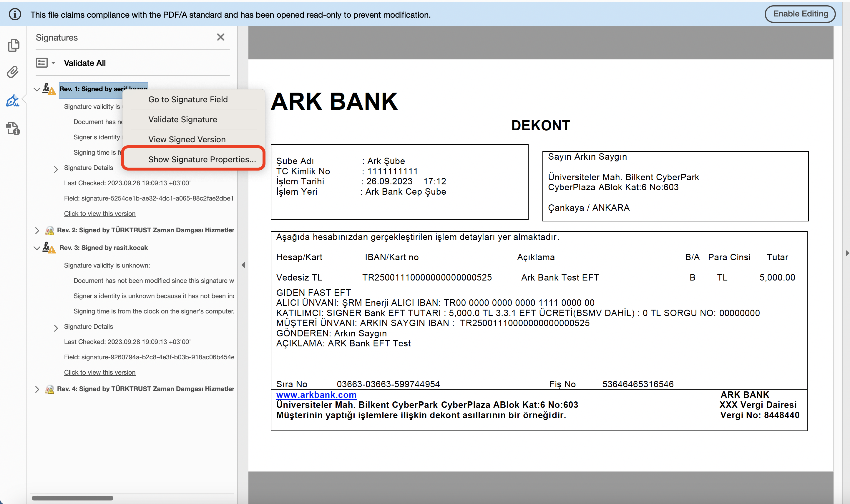Select Rev. 1: Signed by serif kazan

point(103,89)
